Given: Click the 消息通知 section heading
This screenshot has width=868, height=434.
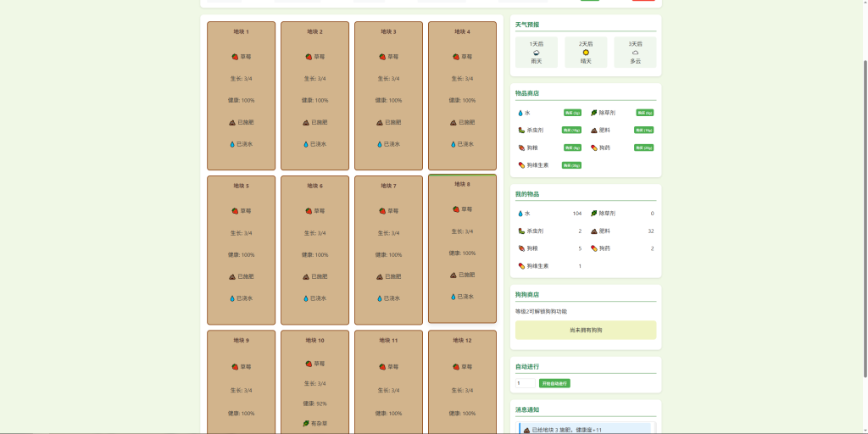Looking at the screenshot, I should (527, 410).
